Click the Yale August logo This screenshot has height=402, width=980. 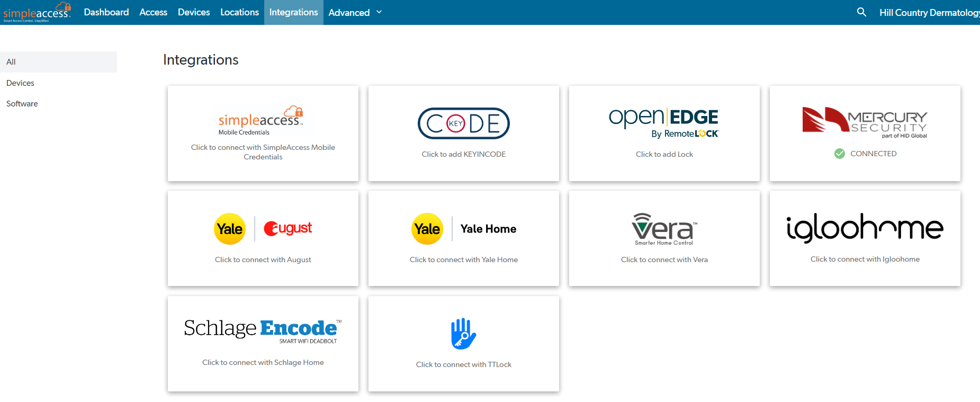[x=263, y=229]
